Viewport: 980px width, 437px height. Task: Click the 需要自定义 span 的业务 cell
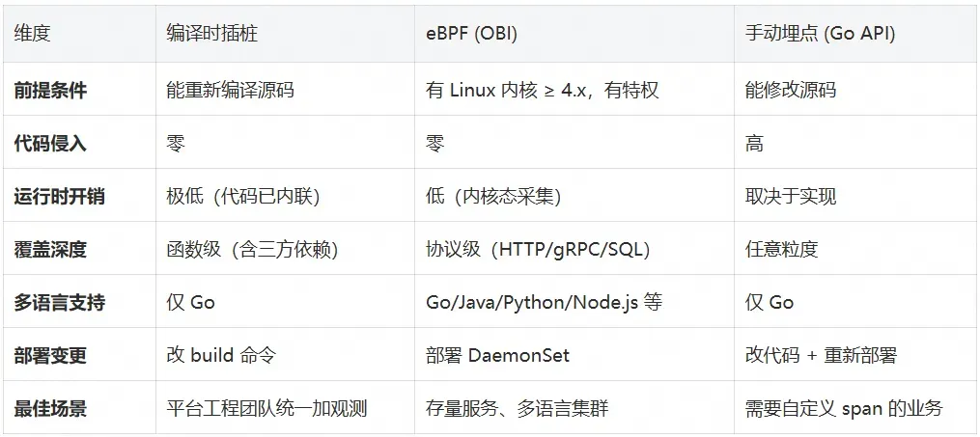coord(844,409)
